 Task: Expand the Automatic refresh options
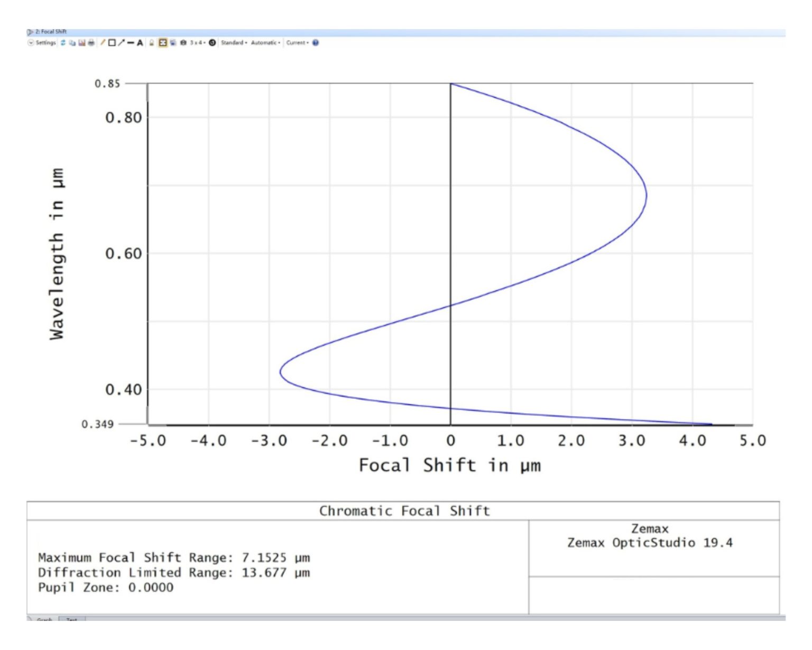(266, 44)
